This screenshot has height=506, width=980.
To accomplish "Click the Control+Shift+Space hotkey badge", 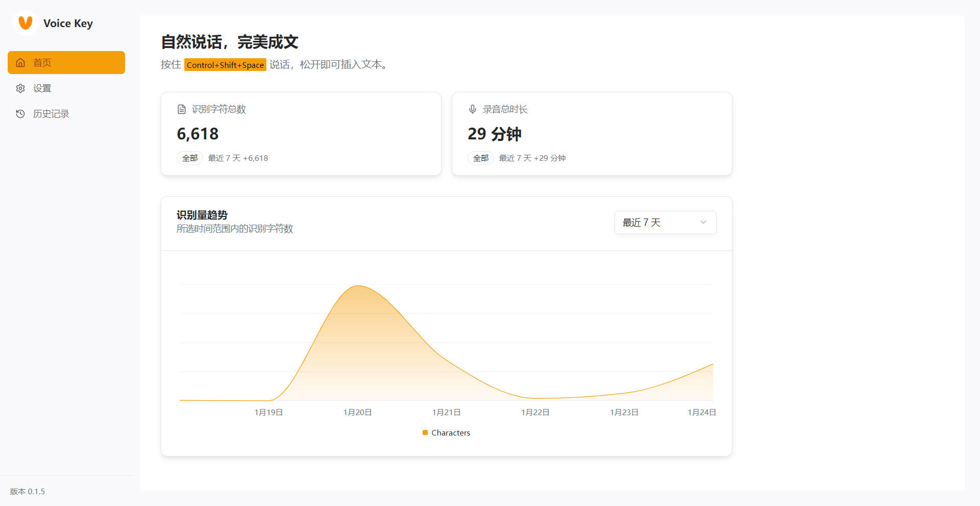I will [x=225, y=65].
